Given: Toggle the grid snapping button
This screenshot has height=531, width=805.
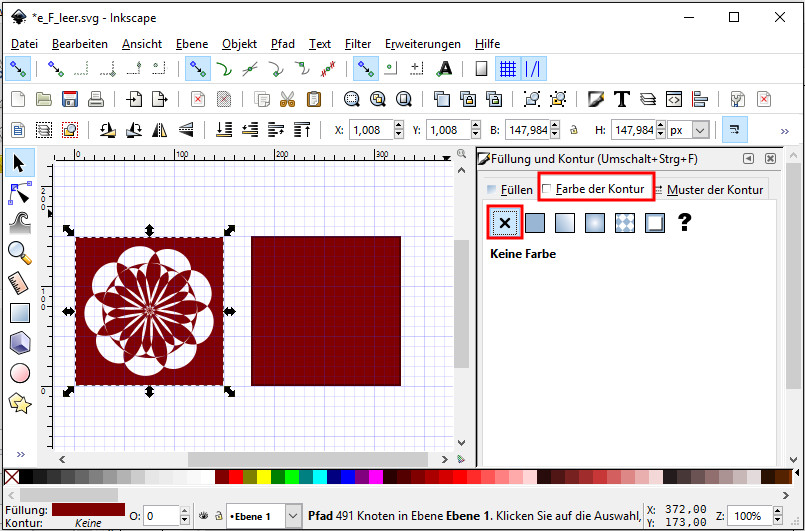Looking at the screenshot, I should [x=508, y=68].
